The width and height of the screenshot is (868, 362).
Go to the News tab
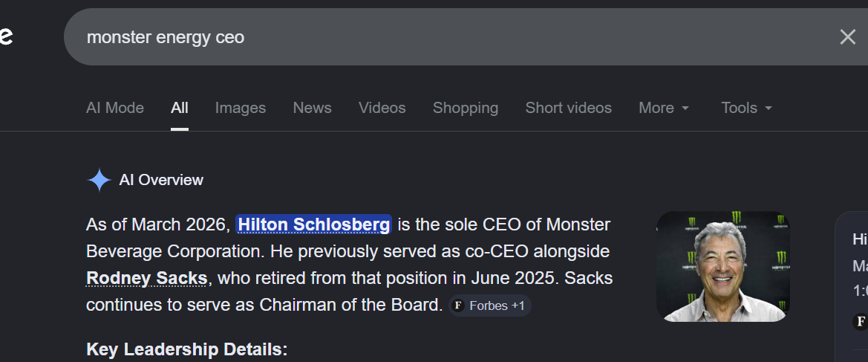click(312, 108)
